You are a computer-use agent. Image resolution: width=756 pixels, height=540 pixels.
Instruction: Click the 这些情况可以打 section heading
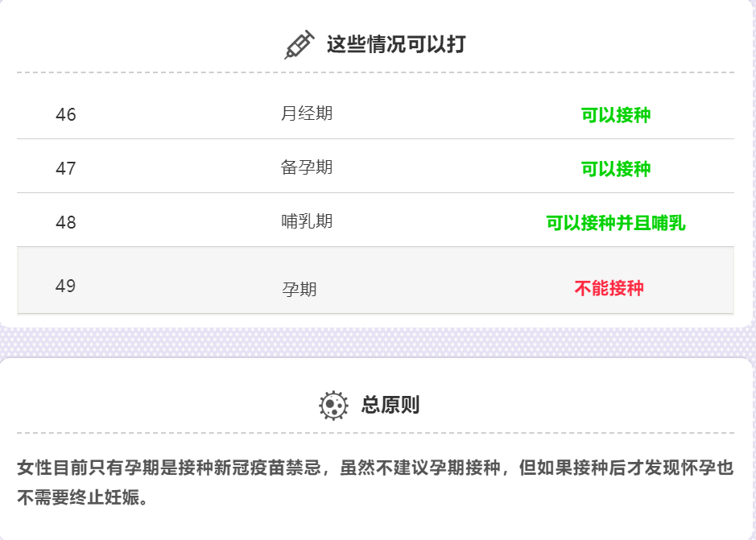pos(395,44)
